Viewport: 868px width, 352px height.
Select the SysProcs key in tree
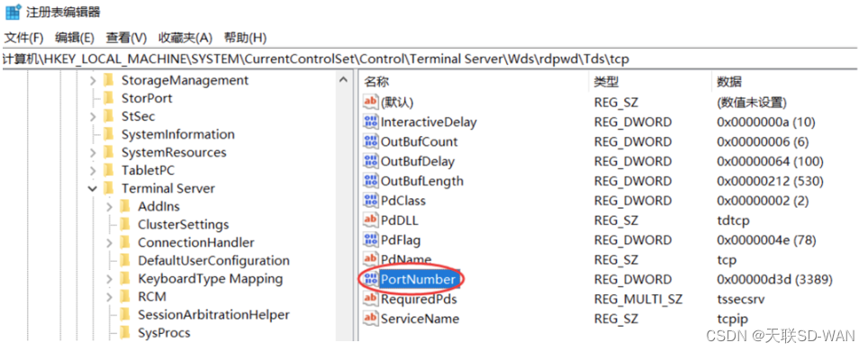point(164,333)
